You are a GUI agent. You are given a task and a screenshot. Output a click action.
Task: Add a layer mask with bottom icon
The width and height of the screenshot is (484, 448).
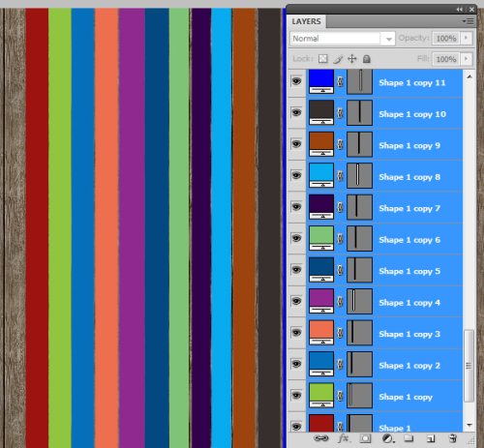pos(366,438)
